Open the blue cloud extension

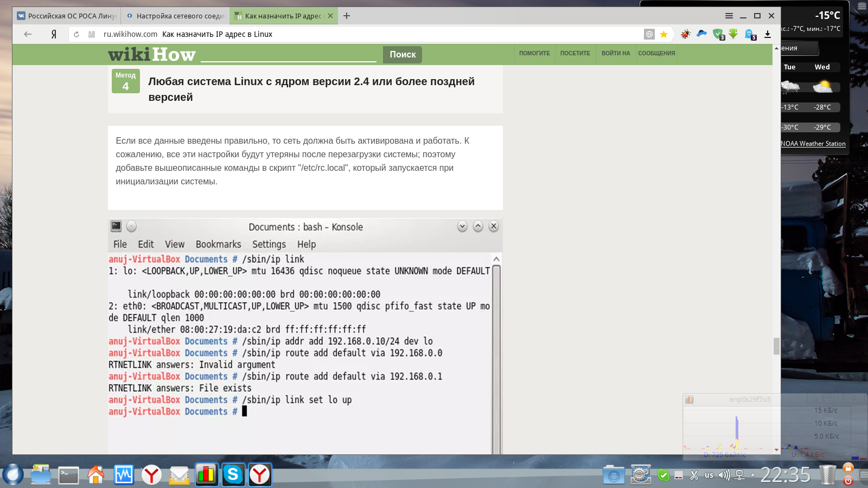coord(701,34)
